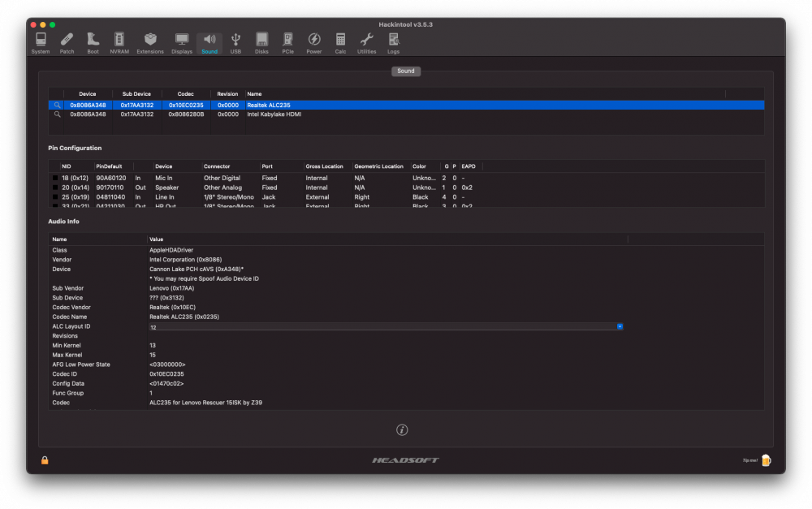Viewport: 812px width, 509px height.
Task: Click the Cannon Lake PCH cAVS device value
Action: tap(197, 270)
